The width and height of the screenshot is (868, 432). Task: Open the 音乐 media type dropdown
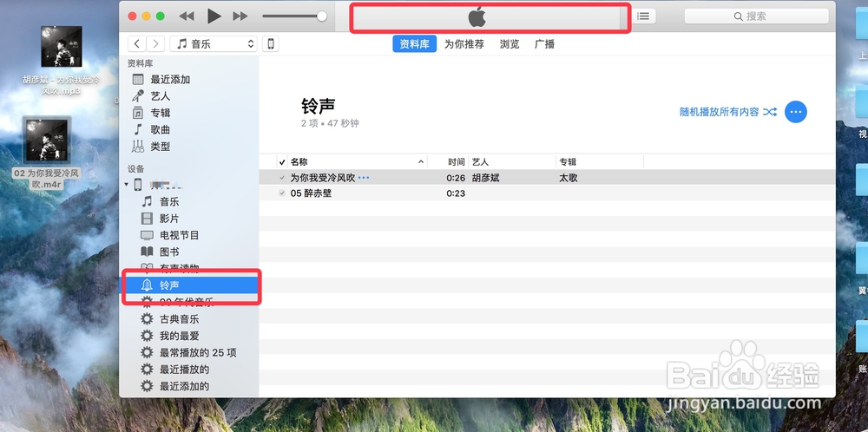(x=214, y=43)
